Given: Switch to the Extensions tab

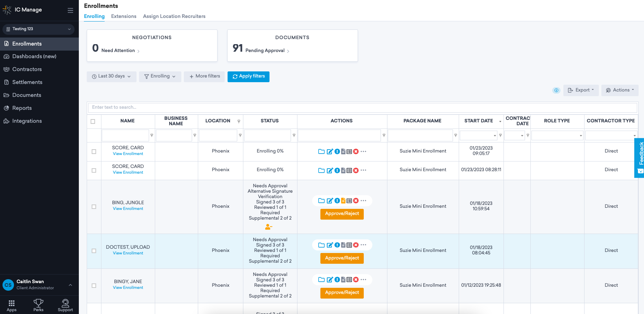Looking at the screenshot, I should coord(124,16).
